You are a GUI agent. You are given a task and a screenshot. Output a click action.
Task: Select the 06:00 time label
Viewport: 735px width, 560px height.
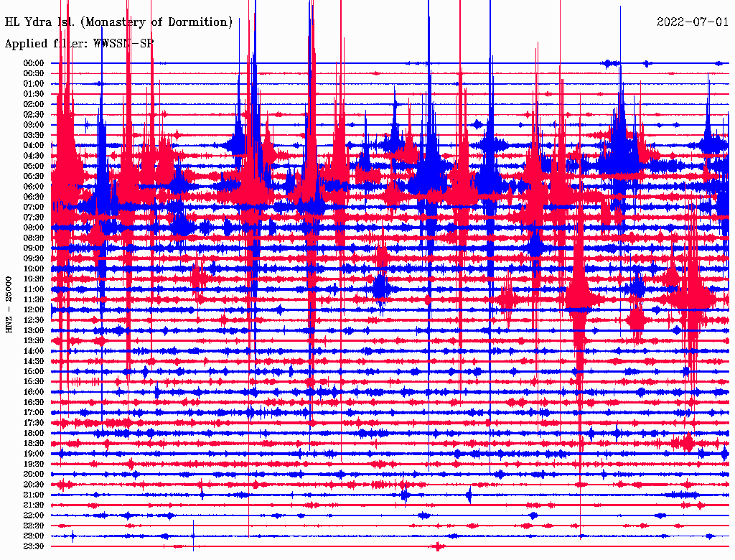34,187
